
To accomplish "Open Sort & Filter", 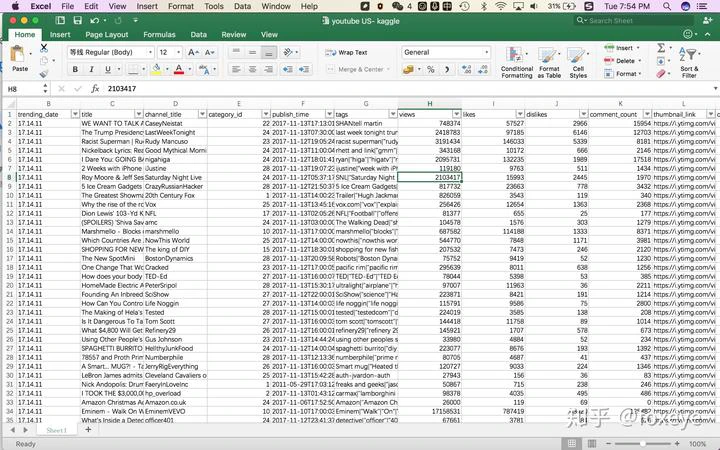I will click(689, 62).
